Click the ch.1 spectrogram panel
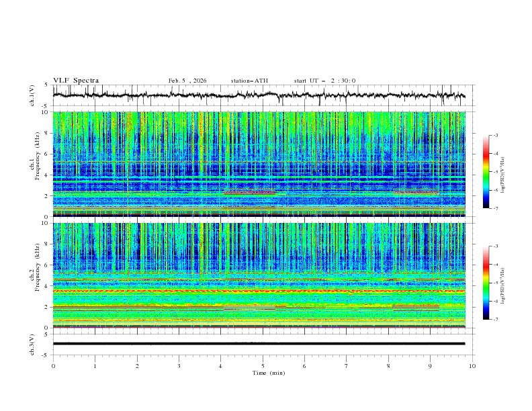 259,164
